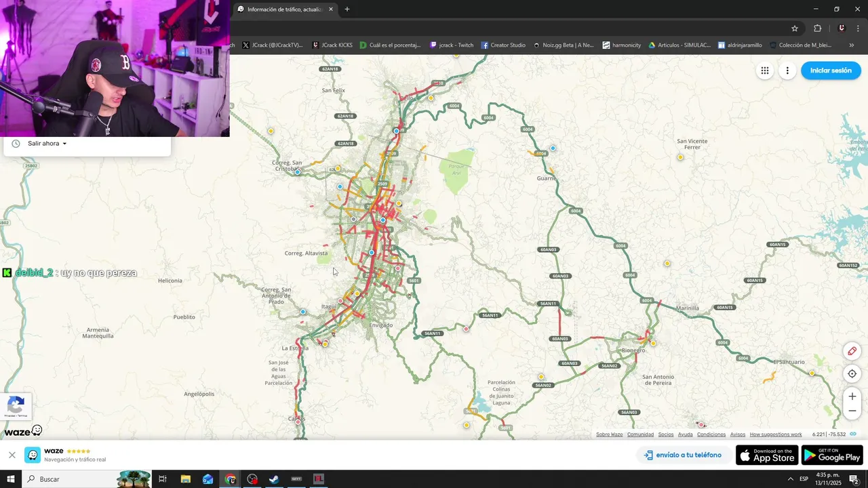Open the map editor pencil icon
The width and height of the screenshot is (868, 488).
[x=852, y=351]
